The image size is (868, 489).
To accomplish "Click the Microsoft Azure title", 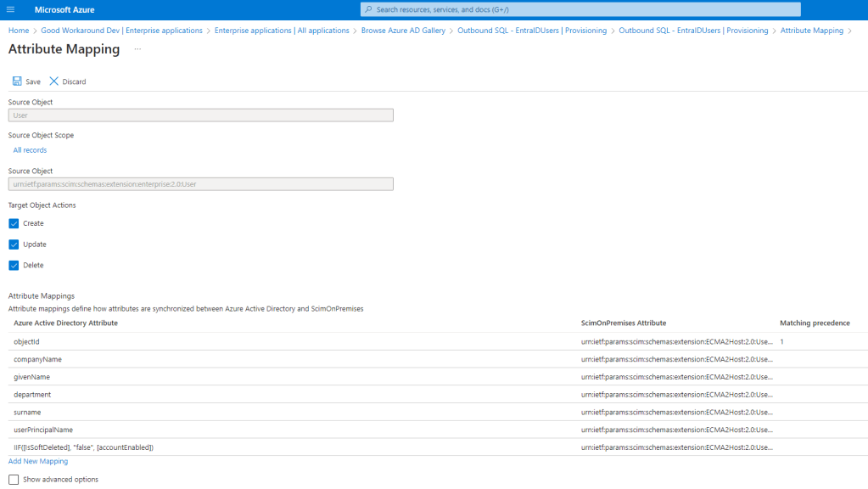I will click(x=64, y=9).
